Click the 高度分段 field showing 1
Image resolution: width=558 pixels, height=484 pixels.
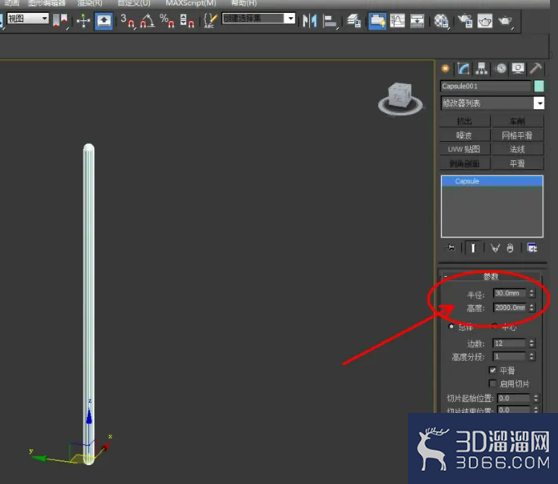pyautogui.click(x=509, y=356)
